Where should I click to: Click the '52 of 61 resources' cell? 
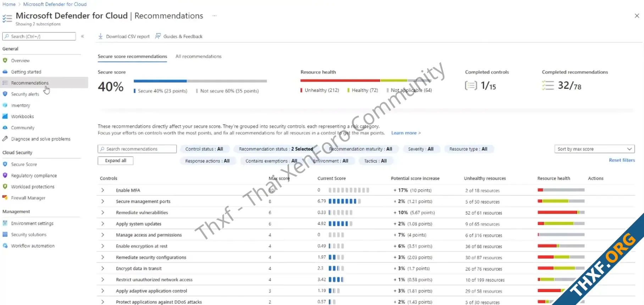484,213
